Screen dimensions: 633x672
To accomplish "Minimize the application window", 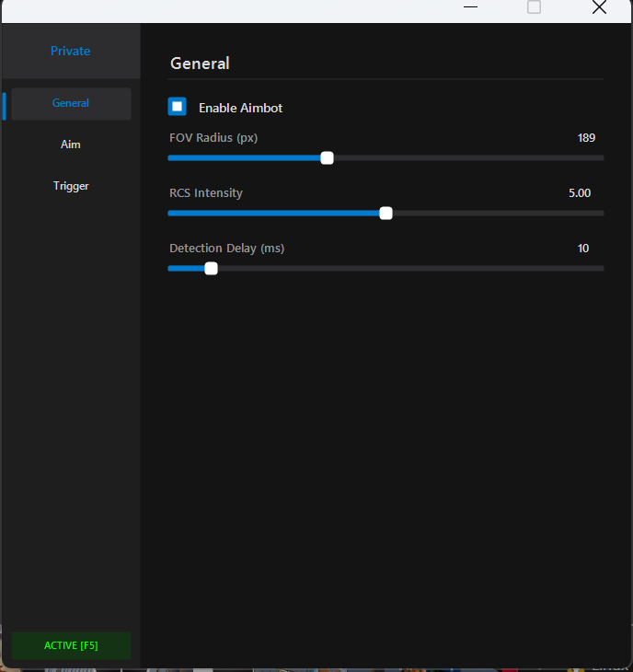I will [471, 7].
